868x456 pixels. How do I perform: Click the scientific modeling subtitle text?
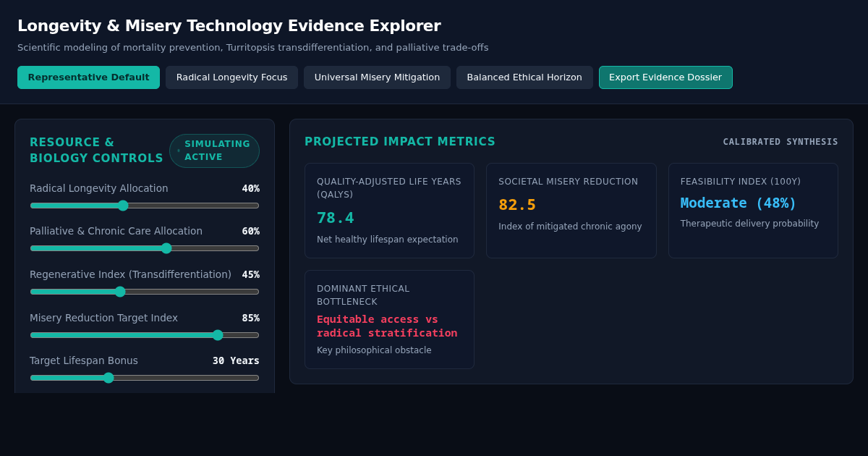(x=253, y=48)
